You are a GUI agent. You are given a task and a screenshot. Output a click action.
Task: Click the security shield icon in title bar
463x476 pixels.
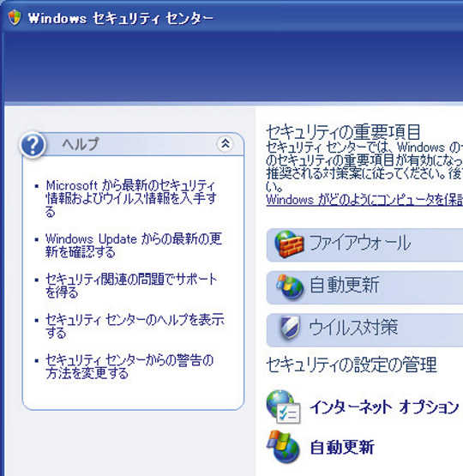pyautogui.click(x=15, y=17)
